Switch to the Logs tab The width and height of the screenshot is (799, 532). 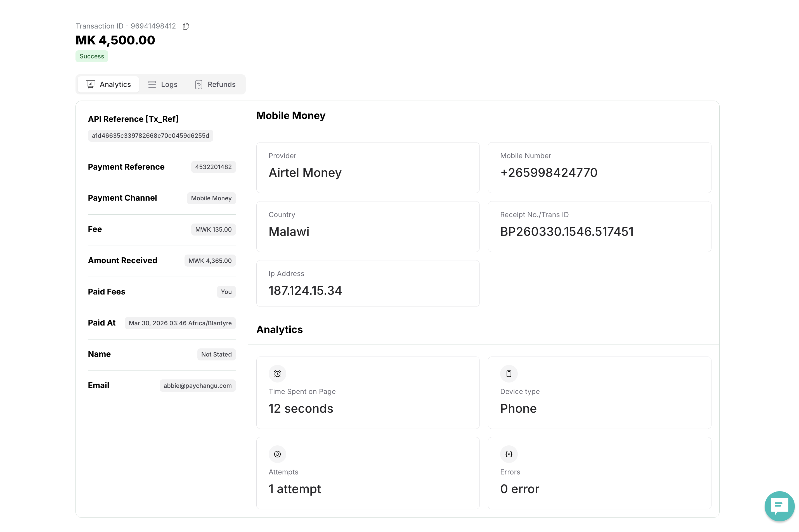(163, 84)
